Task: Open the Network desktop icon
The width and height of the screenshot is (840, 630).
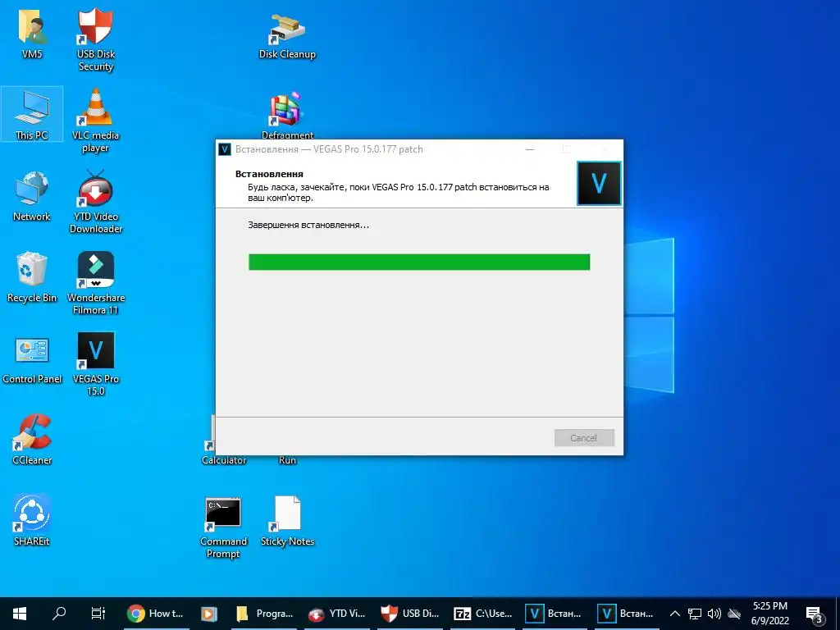Action: [x=32, y=196]
